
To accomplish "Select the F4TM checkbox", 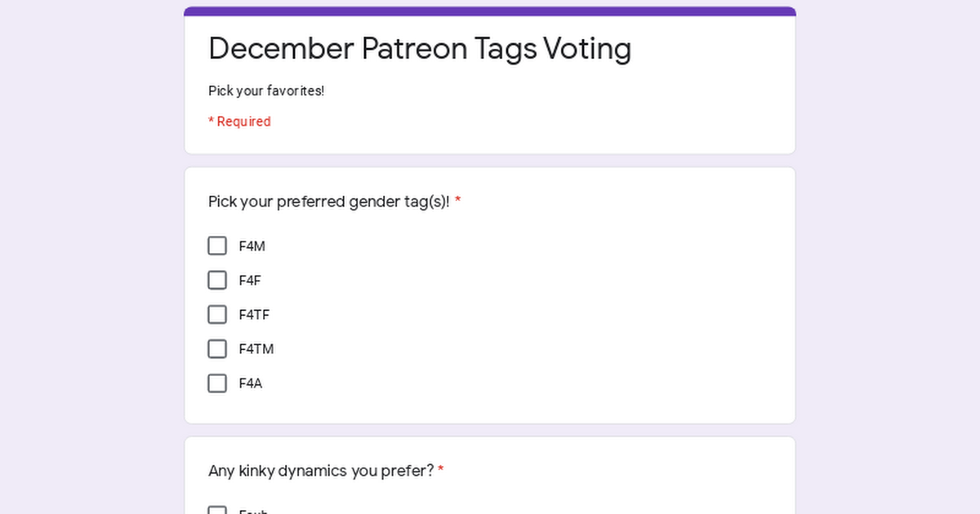I will (x=217, y=348).
